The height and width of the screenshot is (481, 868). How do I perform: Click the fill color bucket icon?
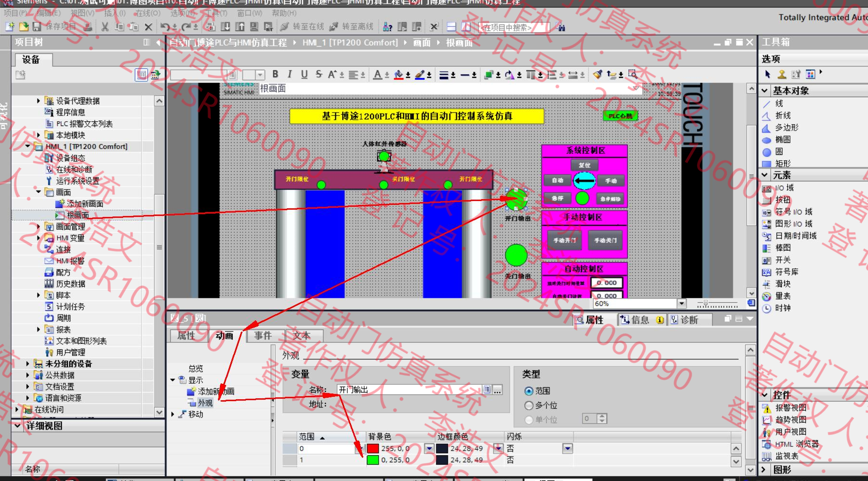[x=399, y=75]
